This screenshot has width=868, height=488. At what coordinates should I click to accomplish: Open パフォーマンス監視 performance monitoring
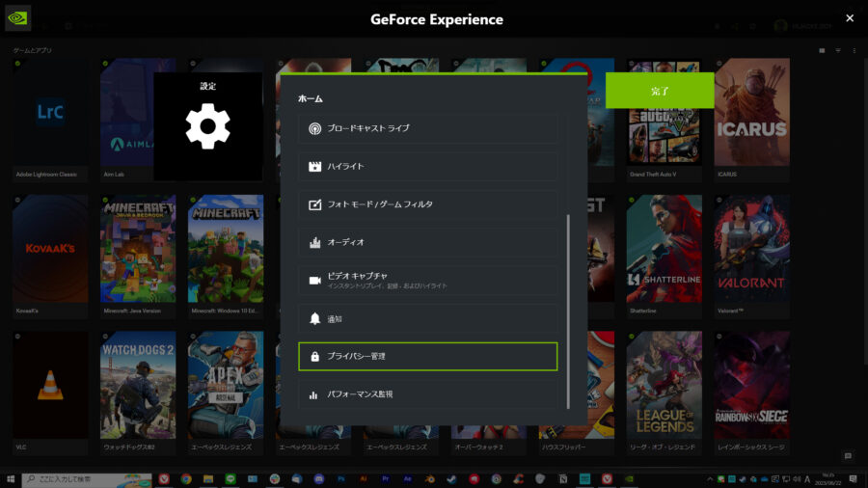pyautogui.click(x=427, y=394)
